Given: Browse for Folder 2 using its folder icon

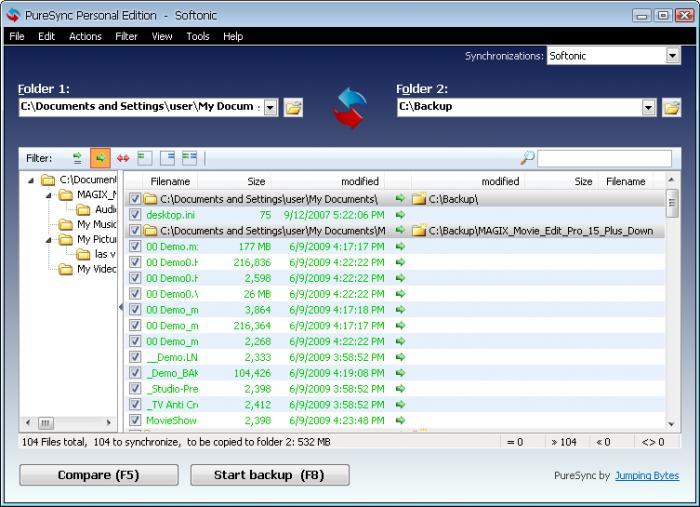Looking at the screenshot, I should tap(671, 108).
